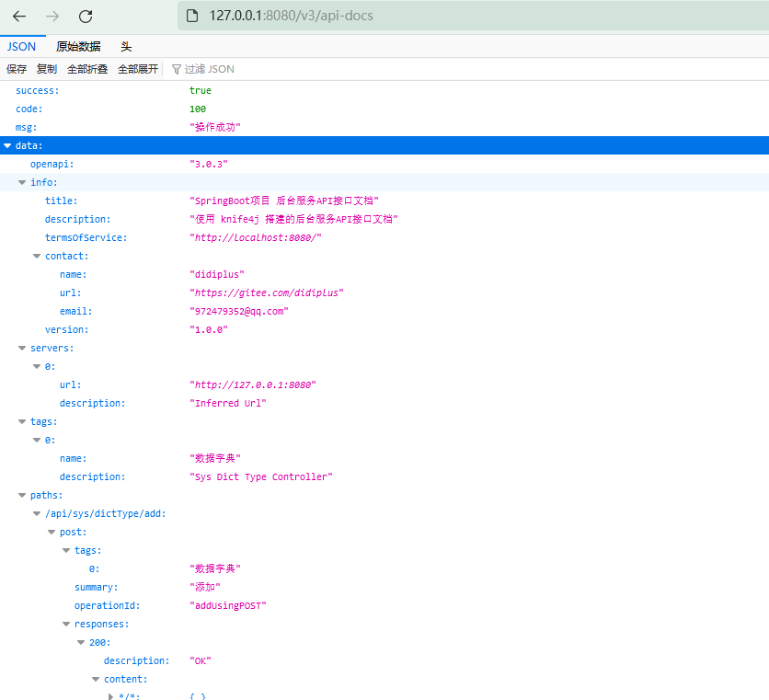Click the browser reload page icon

click(86, 17)
